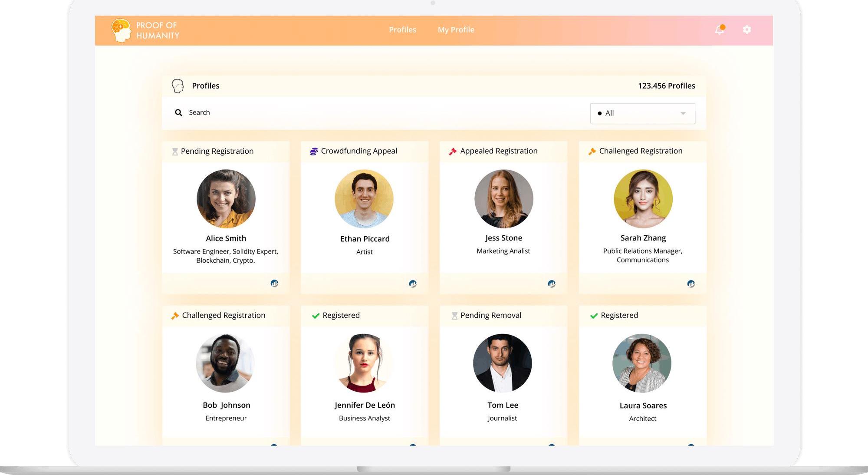The width and height of the screenshot is (868, 475).
Task: Click the Crowdfunding Appeal coins icon
Action: click(314, 152)
